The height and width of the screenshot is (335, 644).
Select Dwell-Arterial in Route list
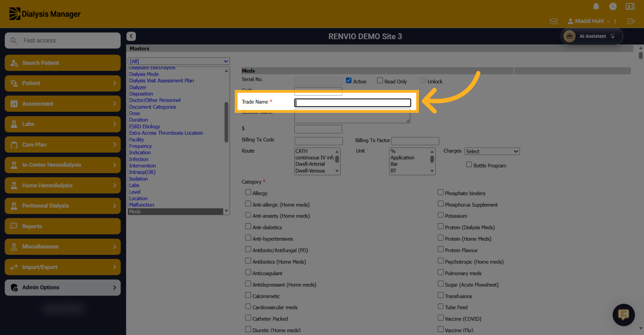(x=310, y=164)
